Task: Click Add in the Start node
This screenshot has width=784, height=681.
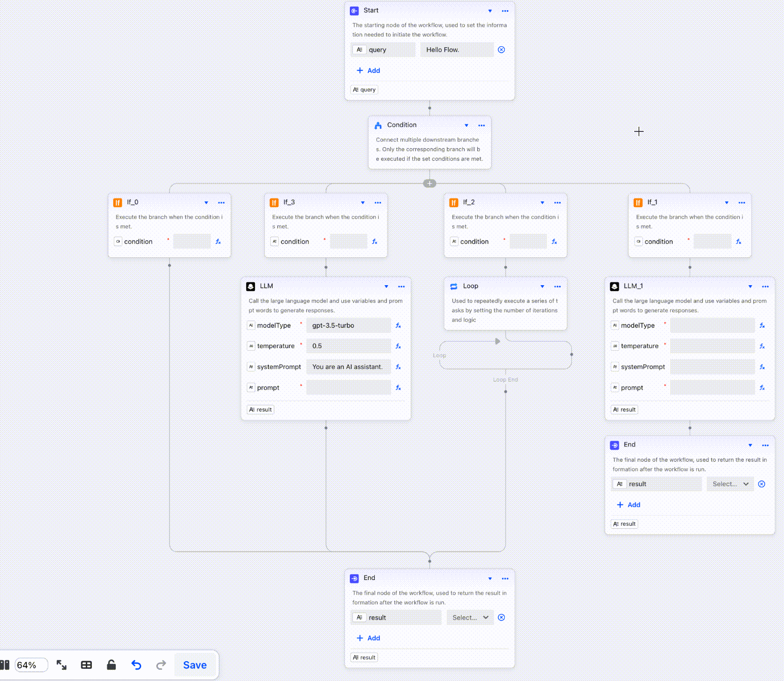Action: (369, 71)
